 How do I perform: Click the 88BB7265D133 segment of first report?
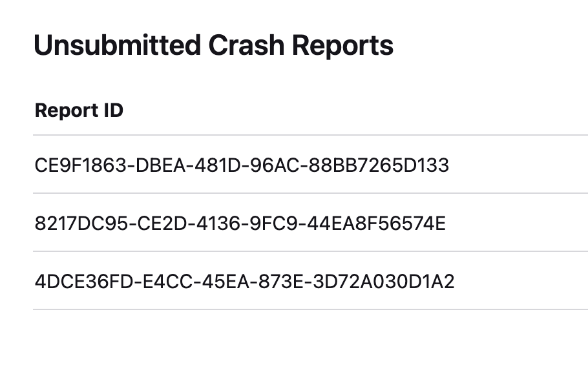379,165
